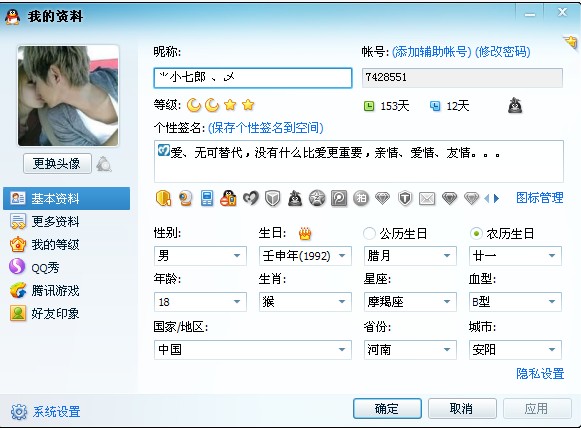The image size is (581, 430).
Task: Open the birth day dropdown 廿一
Action: point(515,256)
